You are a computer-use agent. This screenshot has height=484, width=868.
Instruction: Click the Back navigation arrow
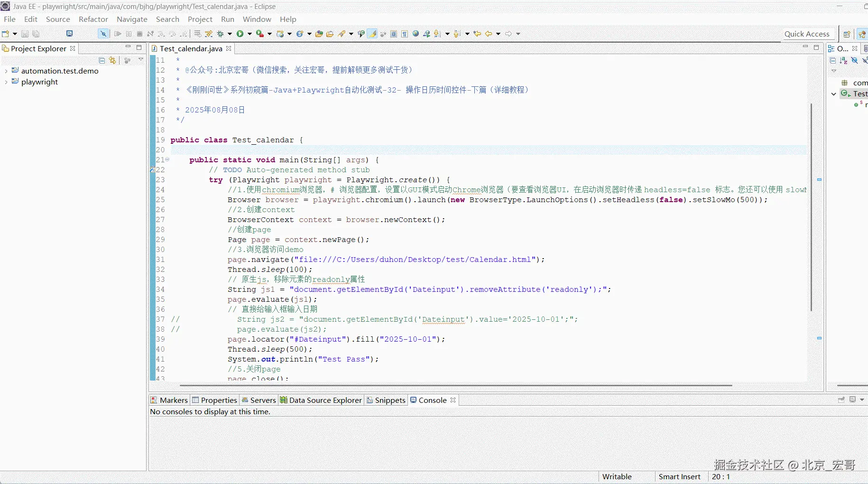488,34
